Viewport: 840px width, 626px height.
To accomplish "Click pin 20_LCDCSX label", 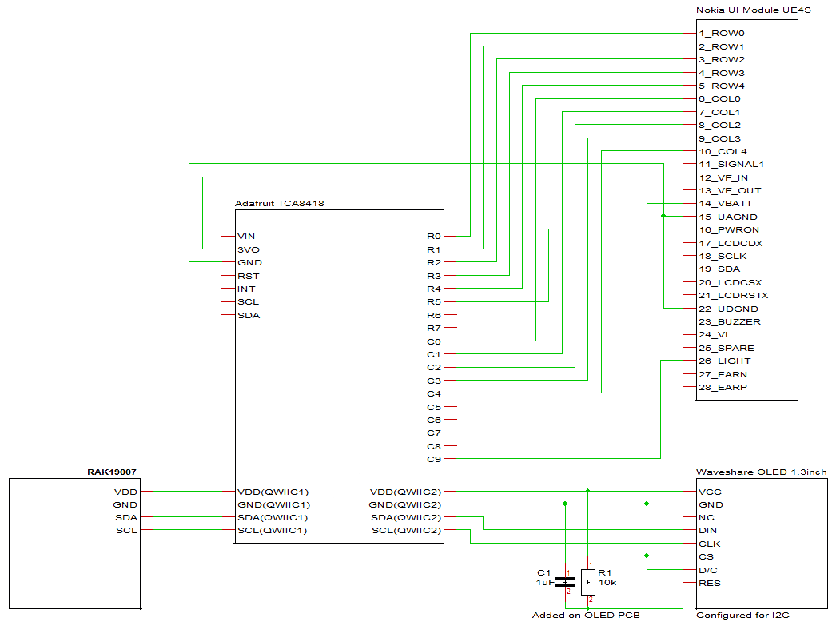I will (x=730, y=282).
